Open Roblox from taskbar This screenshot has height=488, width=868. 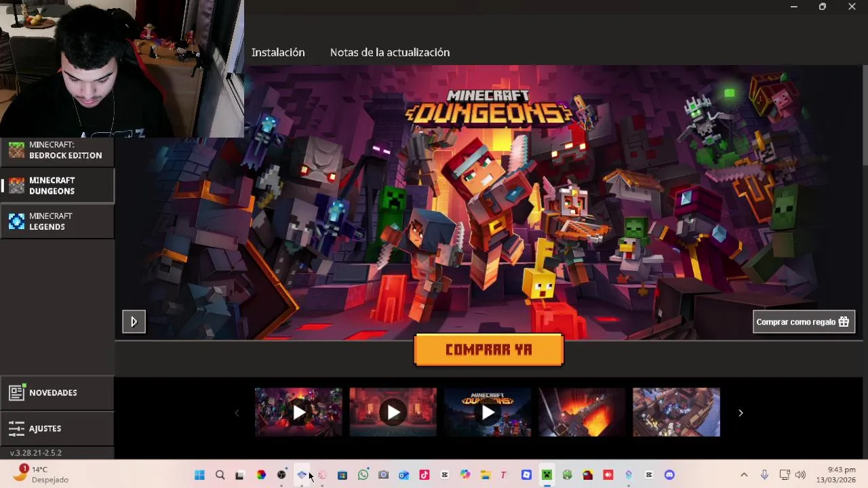point(526,475)
